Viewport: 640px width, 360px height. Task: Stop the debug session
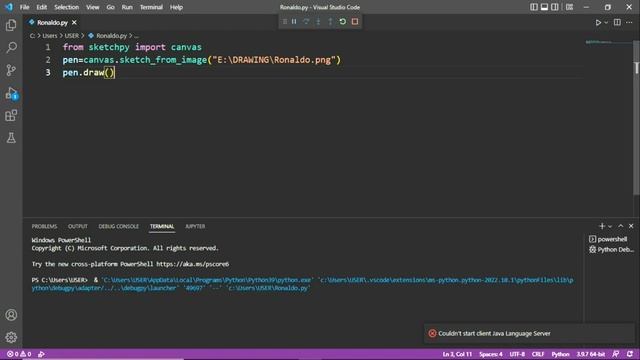(355, 22)
